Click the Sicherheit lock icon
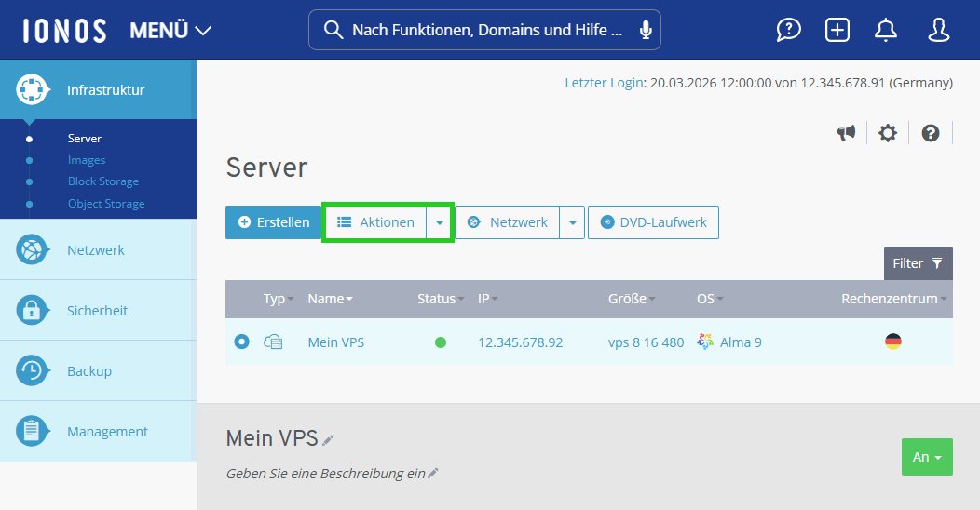Viewport: 980px width, 510px height. pyautogui.click(x=32, y=310)
